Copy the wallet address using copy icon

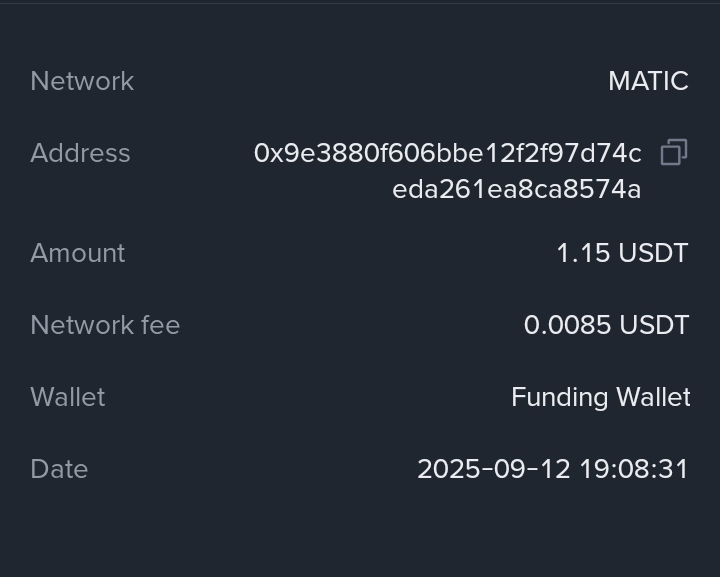coord(674,153)
